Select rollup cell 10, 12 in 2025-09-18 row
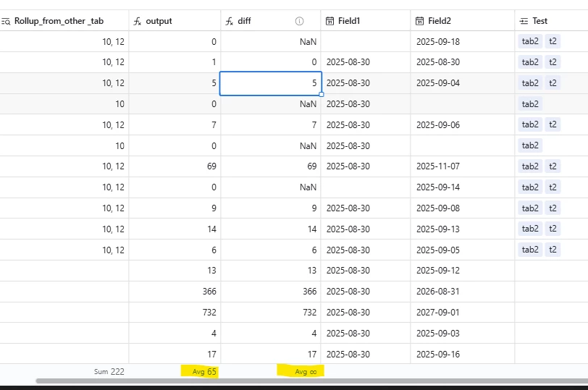The image size is (588, 390). (x=64, y=41)
